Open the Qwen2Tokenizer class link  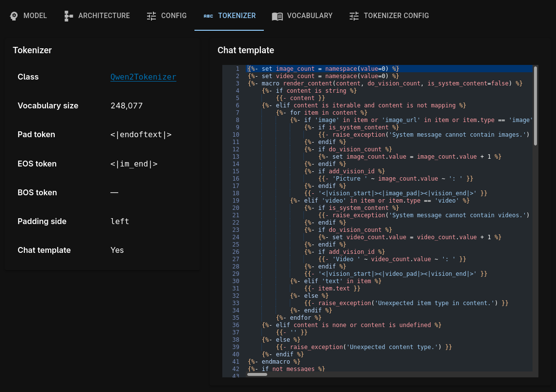click(143, 77)
